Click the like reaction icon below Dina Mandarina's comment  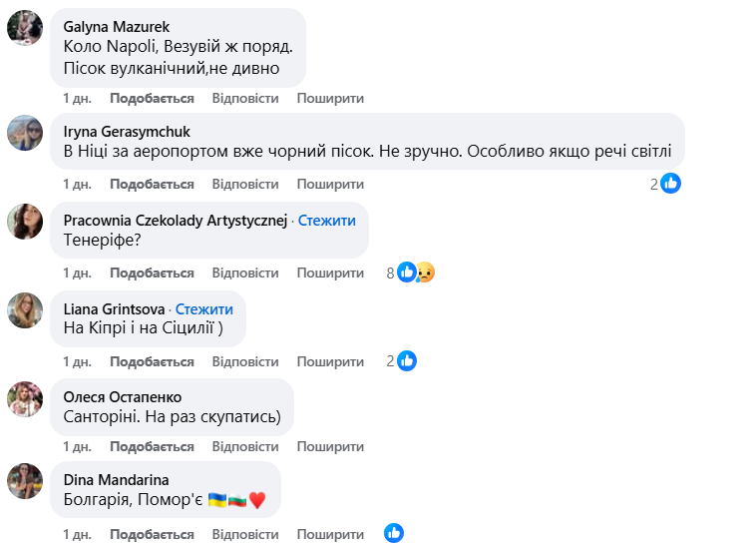click(x=394, y=533)
